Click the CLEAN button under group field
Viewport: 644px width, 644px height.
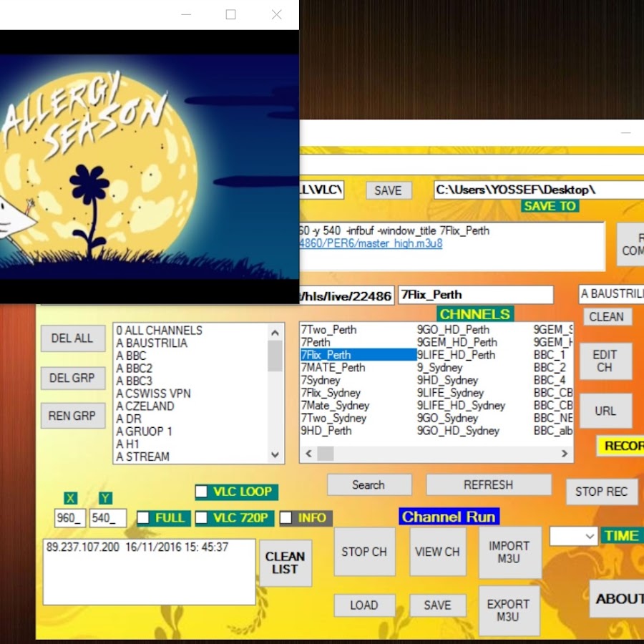(x=607, y=317)
